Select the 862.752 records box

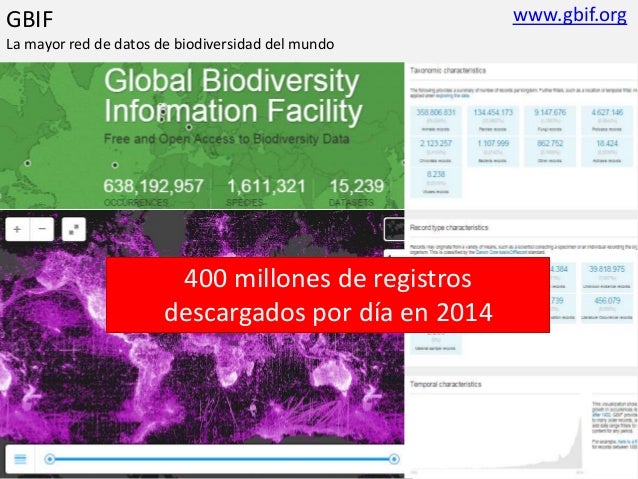pyautogui.click(x=550, y=151)
